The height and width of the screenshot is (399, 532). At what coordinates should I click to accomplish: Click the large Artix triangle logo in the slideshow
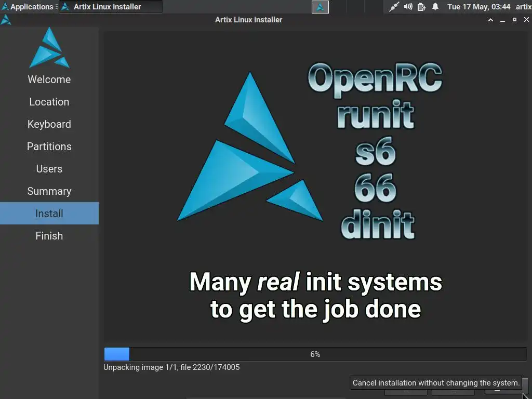250,147
